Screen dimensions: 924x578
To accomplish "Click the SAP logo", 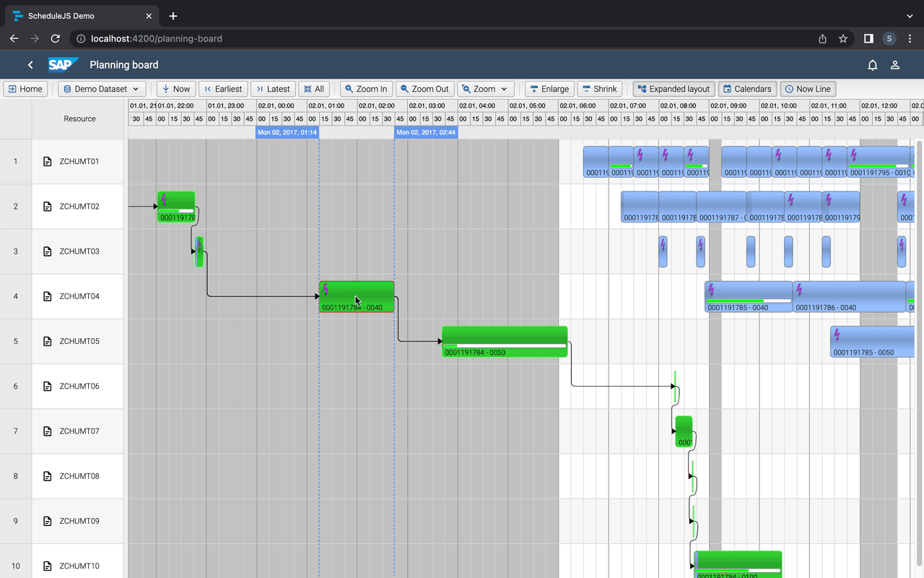I will pos(64,65).
